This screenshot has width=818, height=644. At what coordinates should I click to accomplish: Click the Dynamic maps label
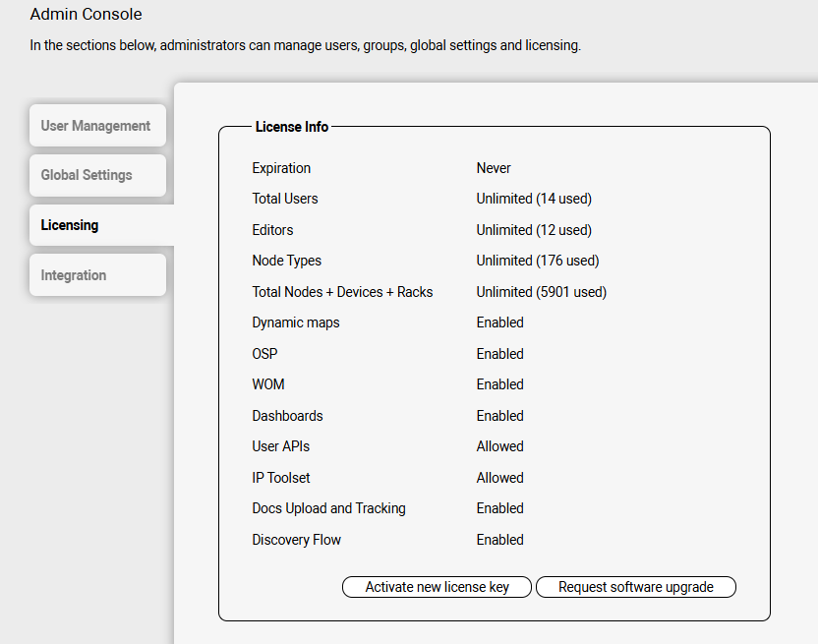pyautogui.click(x=296, y=322)
